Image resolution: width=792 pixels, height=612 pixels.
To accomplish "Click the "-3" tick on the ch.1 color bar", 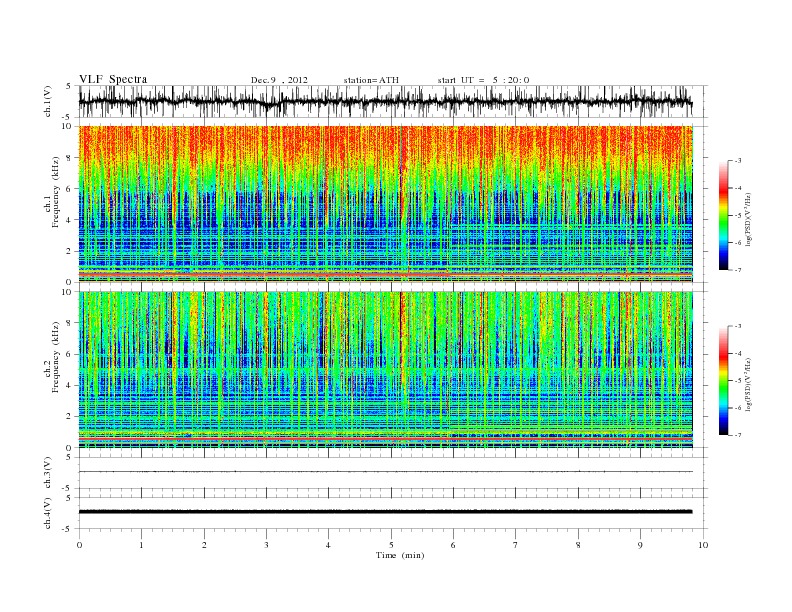I will pyautogui.click(x=738, y=161).
